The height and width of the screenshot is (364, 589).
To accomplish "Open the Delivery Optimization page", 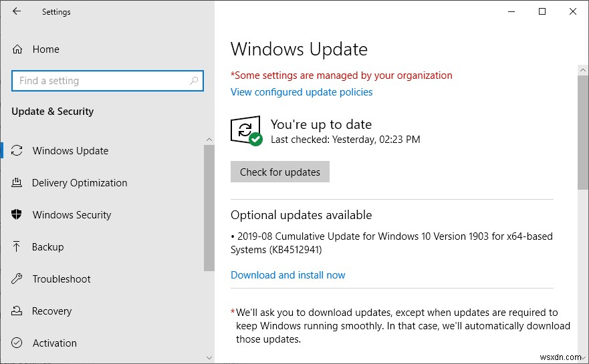I will pyautogui.click(x=80, y=183).
